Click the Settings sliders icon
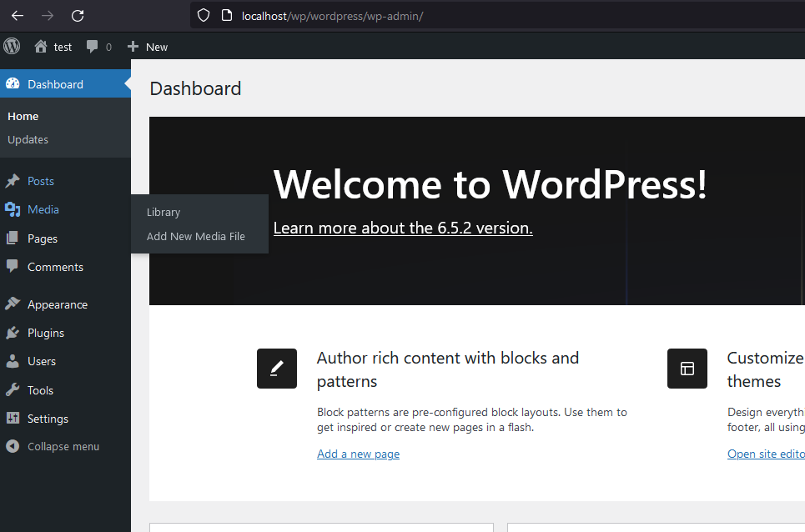Image resolution: width=805 pixels, height=532 pixels. (x=13, y=418)
